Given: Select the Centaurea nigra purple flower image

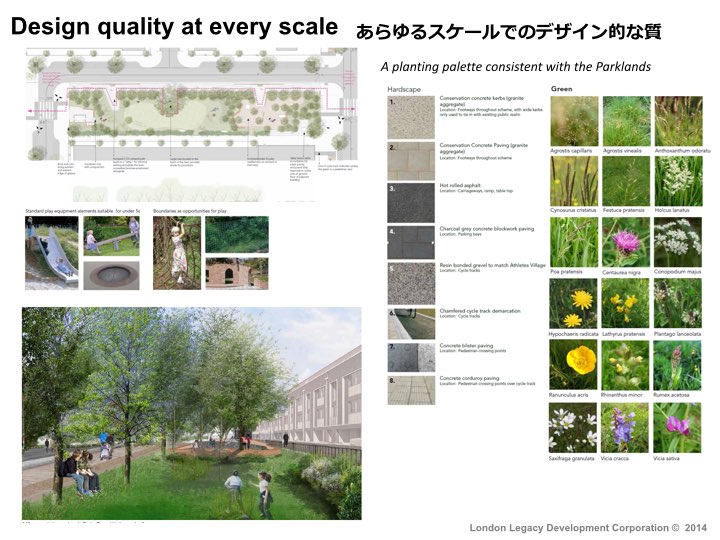Looking at the screenshot, I should 626,242.
